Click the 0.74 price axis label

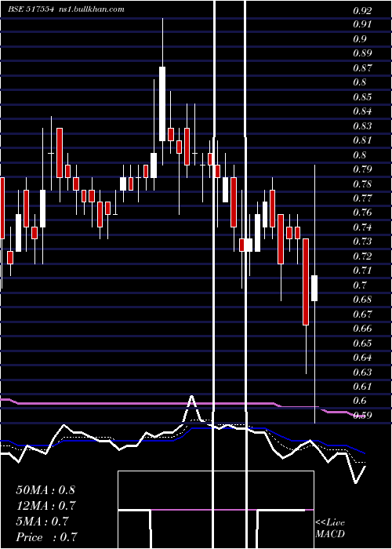click(362, 227)
